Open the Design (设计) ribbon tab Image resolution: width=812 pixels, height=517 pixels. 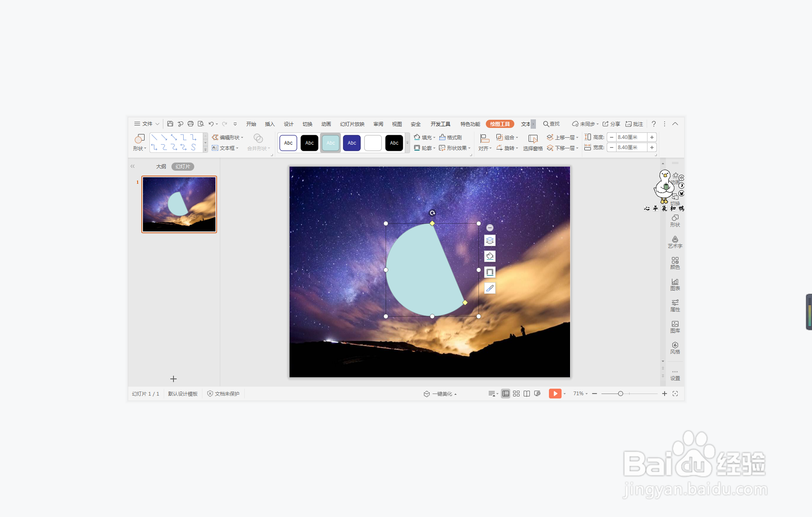click(289, 124)
